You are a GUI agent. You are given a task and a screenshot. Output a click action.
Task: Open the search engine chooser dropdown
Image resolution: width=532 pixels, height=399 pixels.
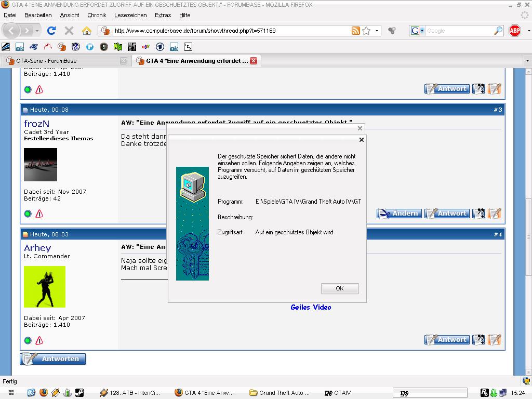pyautogui.click(x=422, y=31)
